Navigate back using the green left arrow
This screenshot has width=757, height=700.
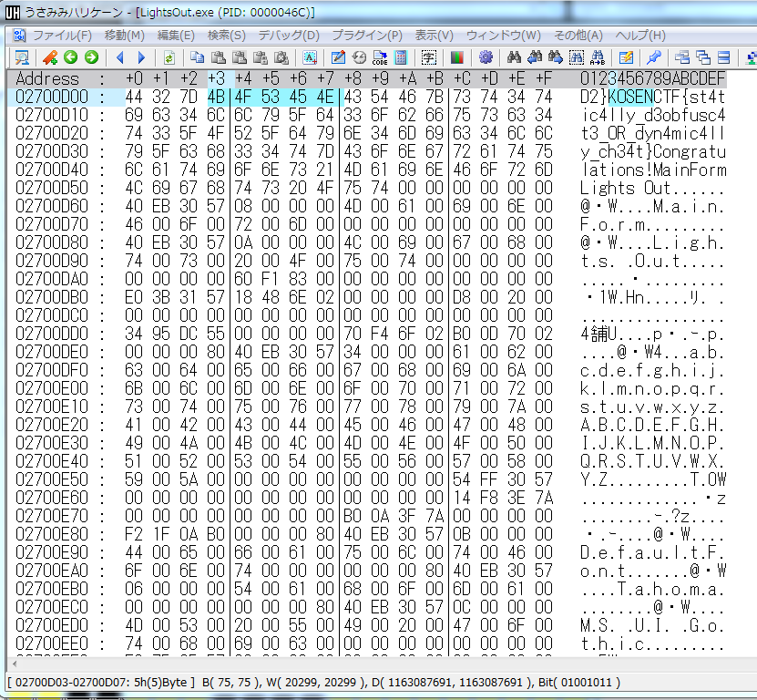click(x=70, y=57)
